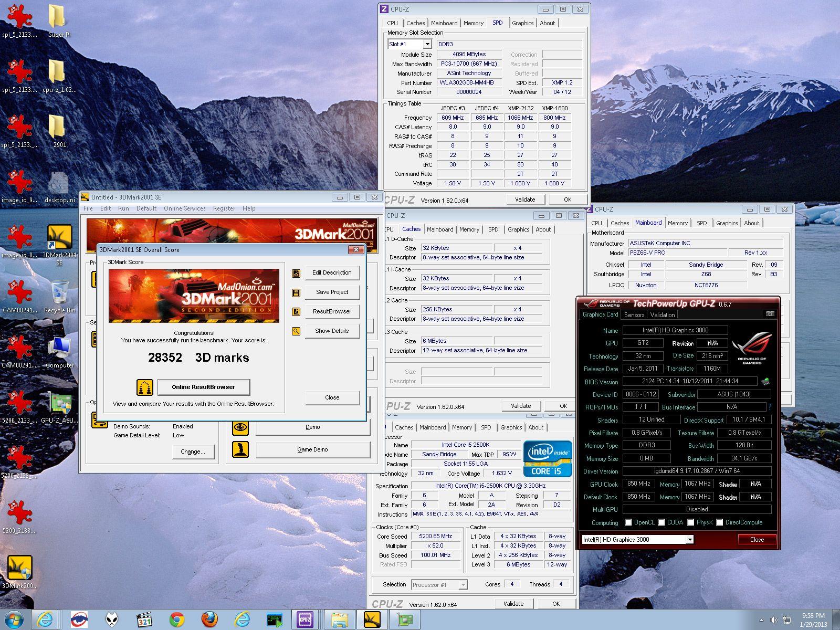Image resolution: width=840 pixels, height=630 pixels.
Task: Click the Online ResultBrowser button
Action: pyautogui.click(x=204, y=387)
